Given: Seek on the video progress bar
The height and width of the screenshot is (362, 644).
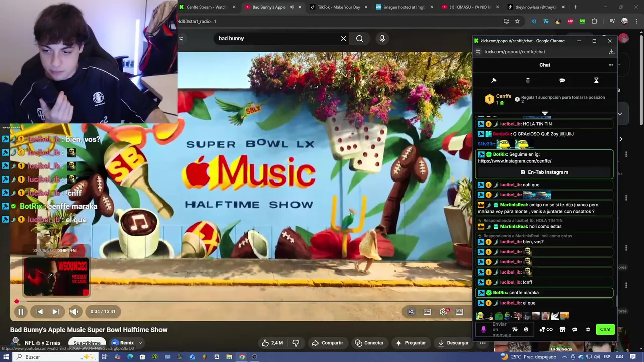Looking at the screenshot, I should (x=240, y=302).
